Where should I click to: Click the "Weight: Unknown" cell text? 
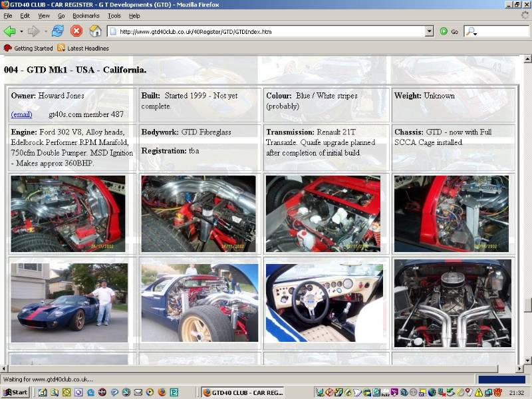click(424, 96)
